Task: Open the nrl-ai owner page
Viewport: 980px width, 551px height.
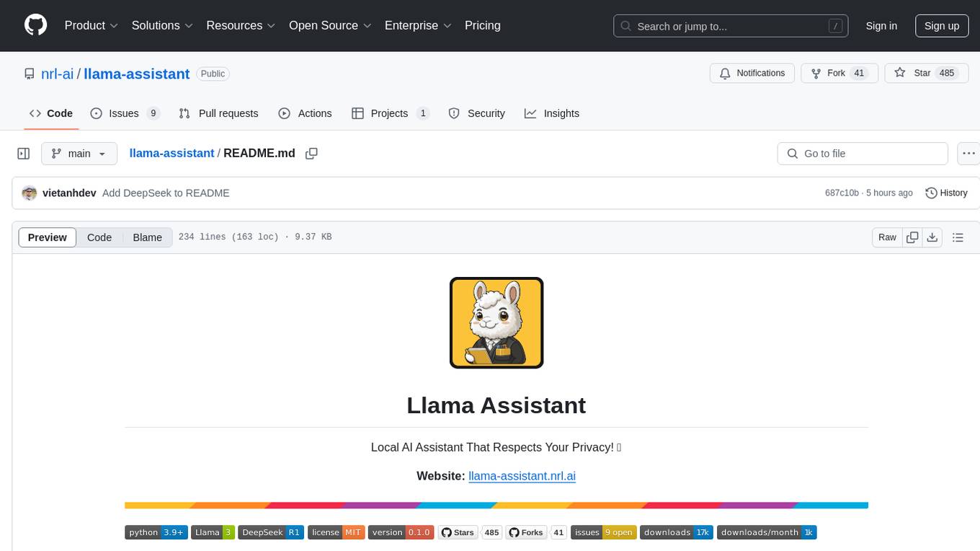Action: (x=58, y=74)
